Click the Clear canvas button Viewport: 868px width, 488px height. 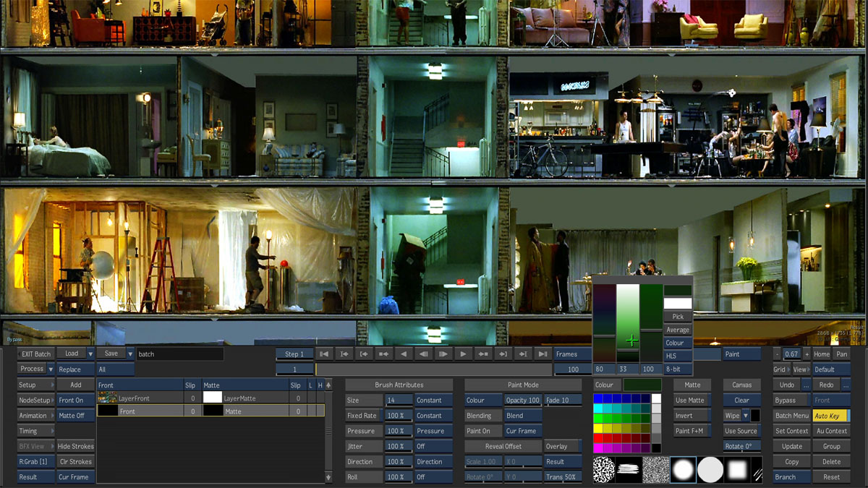pos(742,401)
